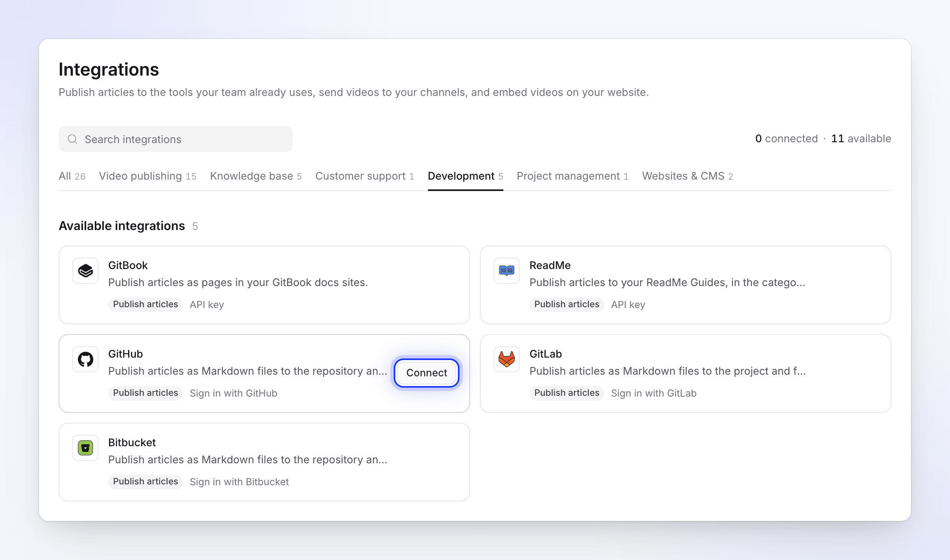The height and width of the screenshot is (560, 950).
Task: Click Publish articles tag on GitLab card
Action: [x=567, y=393]
